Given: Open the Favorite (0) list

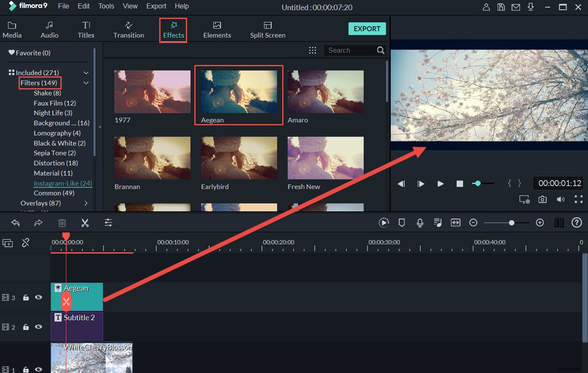Looking at the screenshot, I should coord(29,53).
